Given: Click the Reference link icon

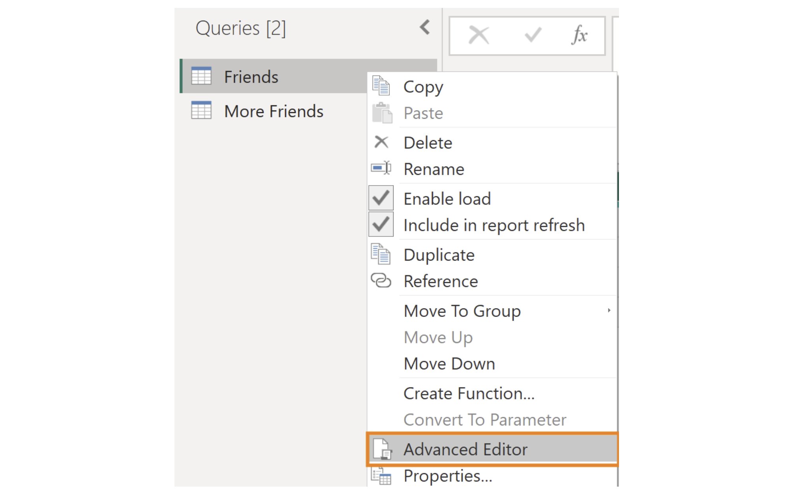Looking at the screenshot, I should coord(381,281).
